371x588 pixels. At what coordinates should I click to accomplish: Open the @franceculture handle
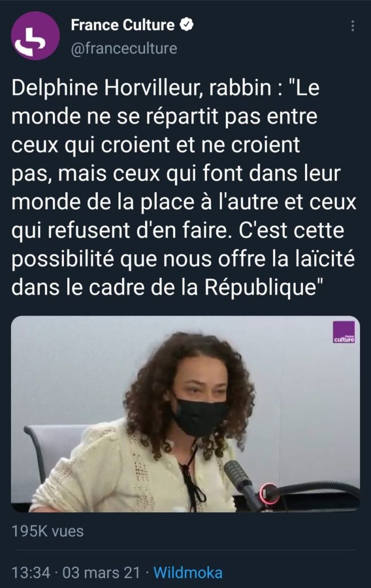(124, 48)
